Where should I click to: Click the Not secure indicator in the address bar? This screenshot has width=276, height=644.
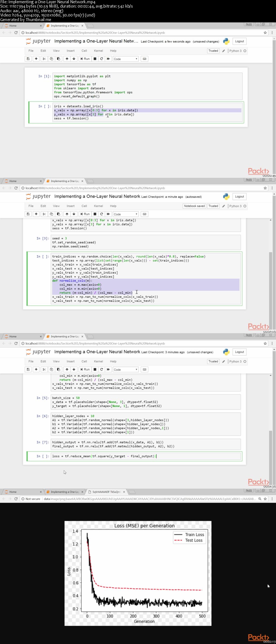tap(31, 499)
